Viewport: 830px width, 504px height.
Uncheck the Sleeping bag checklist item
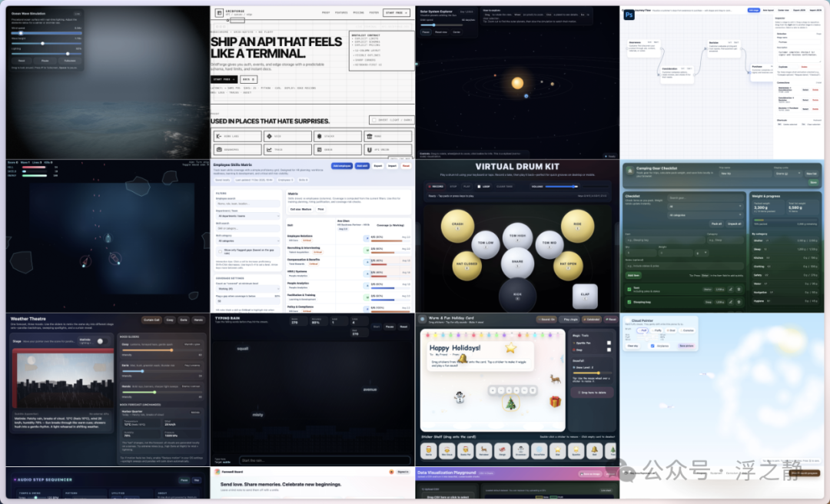[x=629, y=302]
